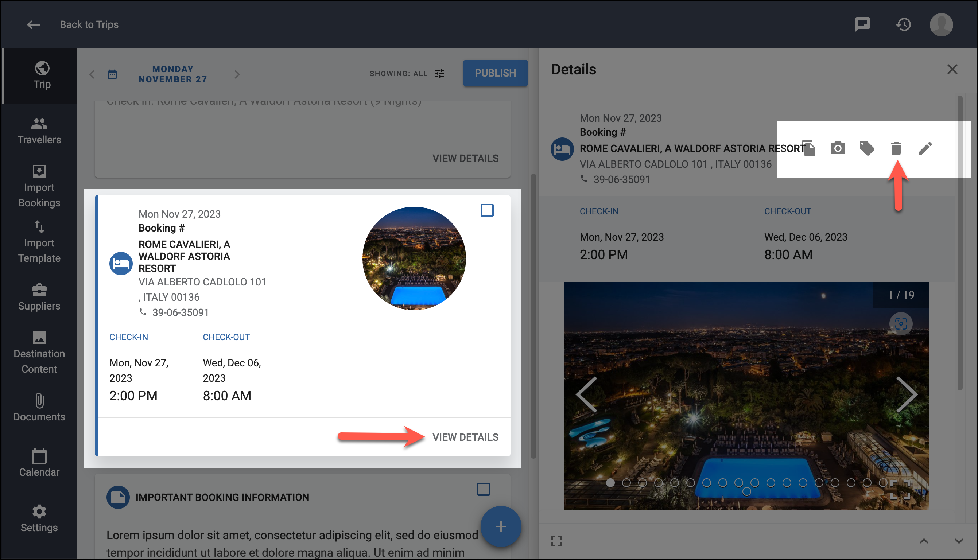Image resolution: width=978 pixels, height=560 pixels.
Task: Go to the next day chevron
Action: click(237, 74)
